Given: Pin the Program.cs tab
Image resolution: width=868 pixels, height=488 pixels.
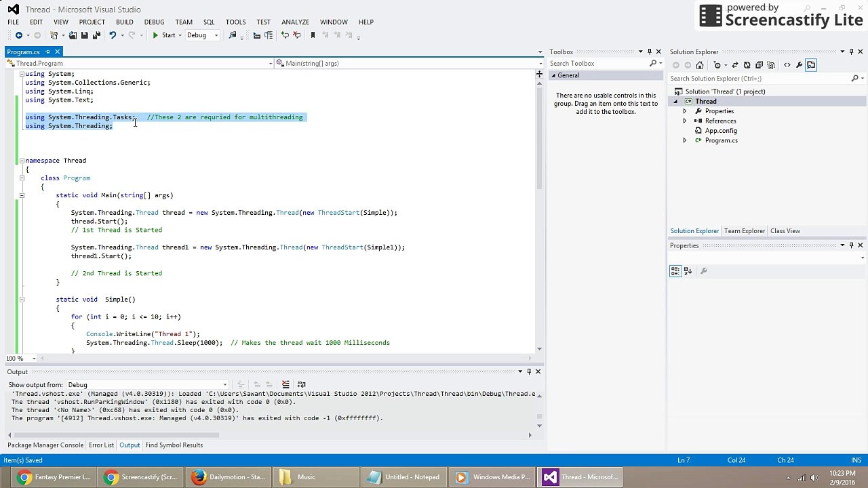Looking at the screenshot, I should click(x=47, y=52).
